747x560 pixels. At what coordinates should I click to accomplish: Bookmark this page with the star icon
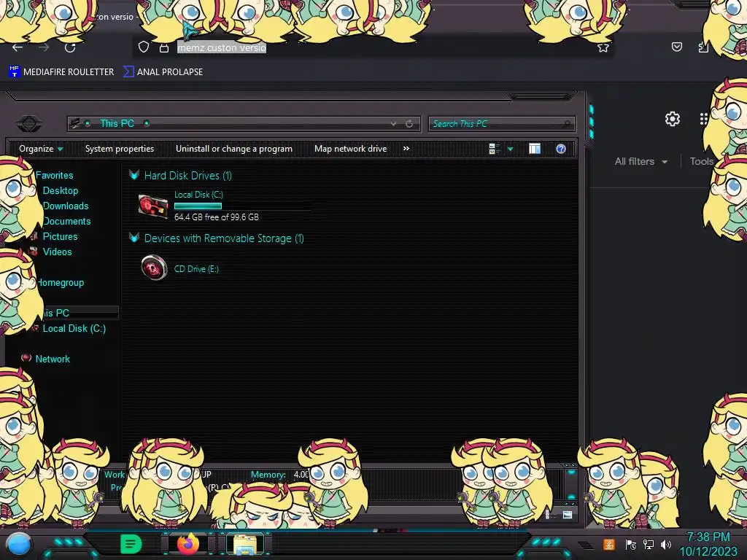tap(603, 47)
